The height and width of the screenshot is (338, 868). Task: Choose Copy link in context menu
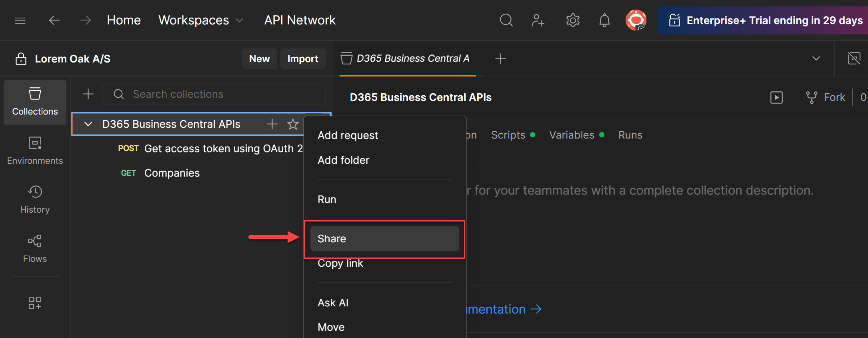(x=385, y=263)
